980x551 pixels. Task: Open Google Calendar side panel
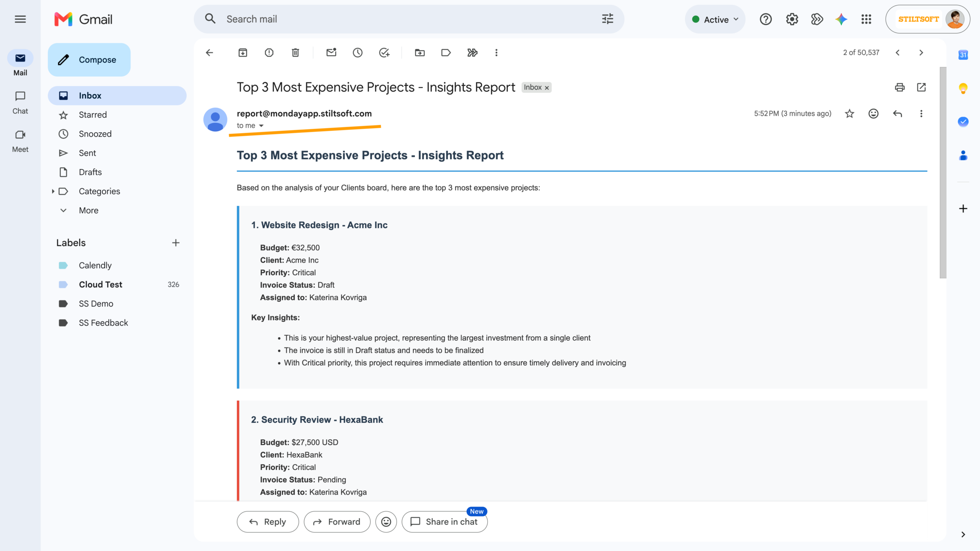coord(963,55)
